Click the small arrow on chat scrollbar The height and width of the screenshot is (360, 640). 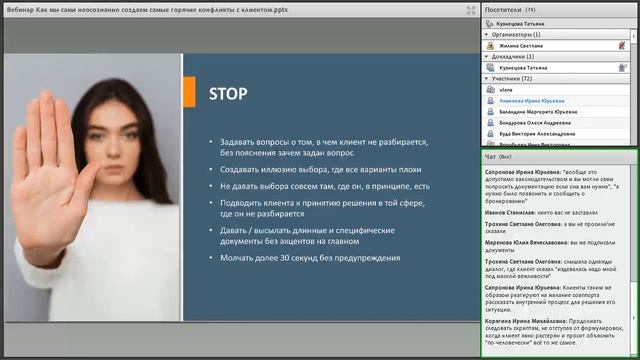coord(633,318)
